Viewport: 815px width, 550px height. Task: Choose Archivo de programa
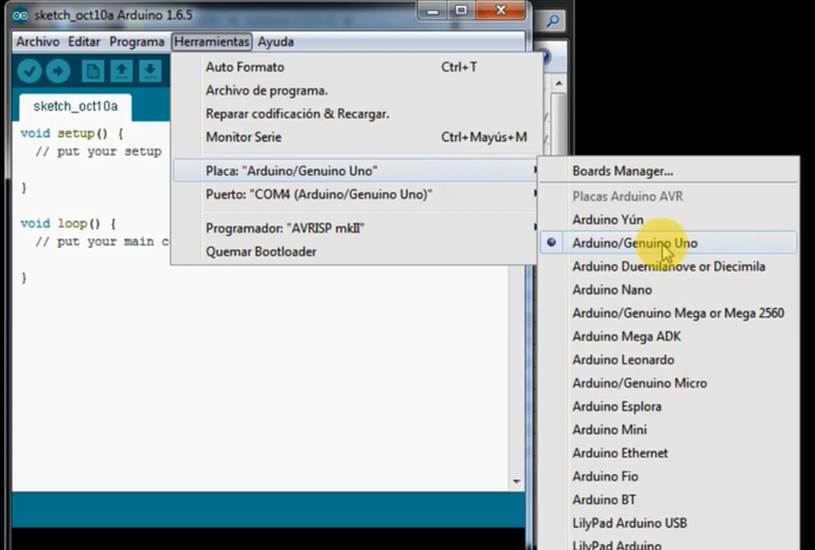point(354,90)
